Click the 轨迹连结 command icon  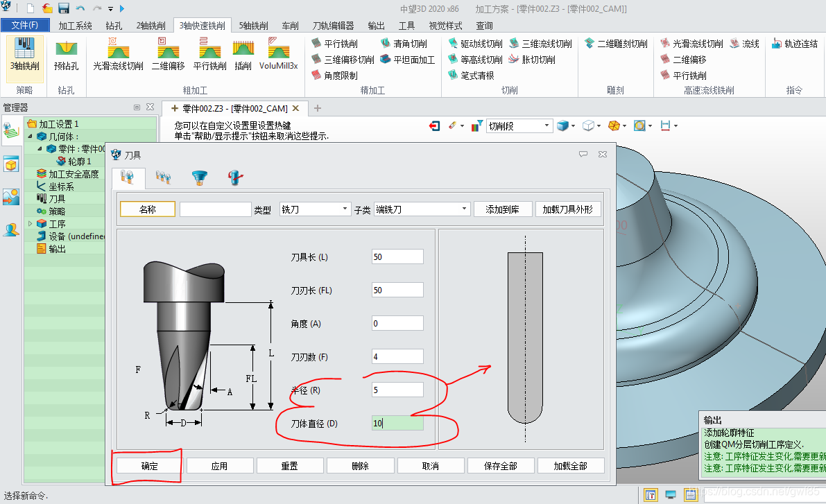(x=794, y=44)
